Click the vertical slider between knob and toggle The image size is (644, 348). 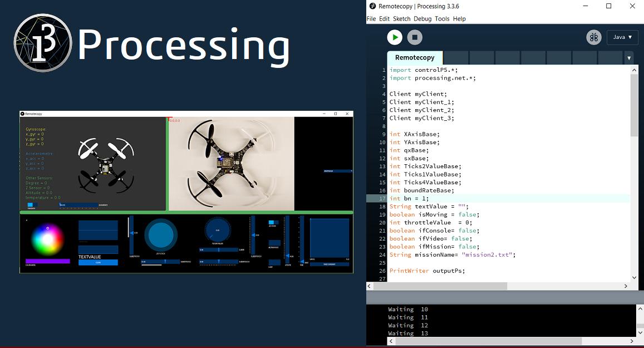(x=253, y=234)
